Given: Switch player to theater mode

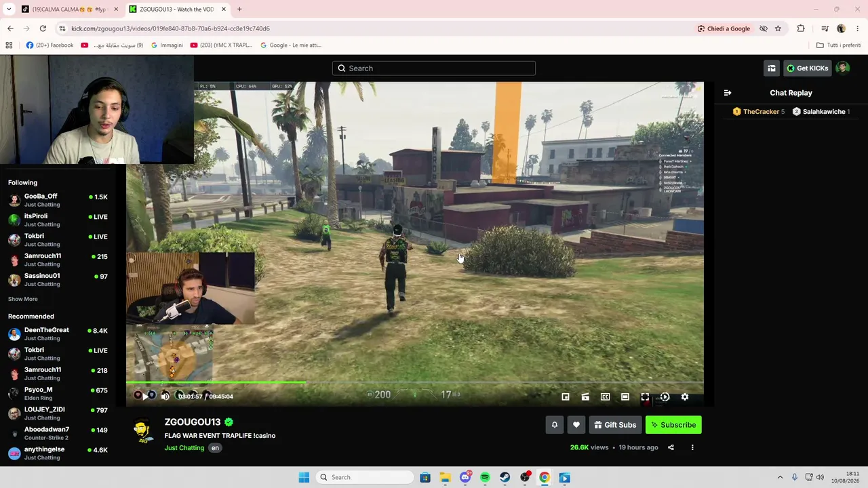Looking at the screenshot, I should pyautogui.click(x=625, y=397).
